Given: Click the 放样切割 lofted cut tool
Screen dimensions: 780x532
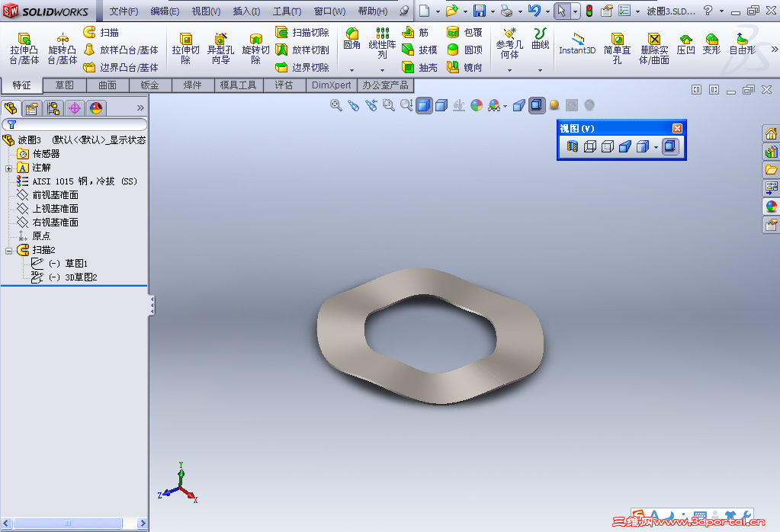Looking at the screenshot, I should [303, 50].
